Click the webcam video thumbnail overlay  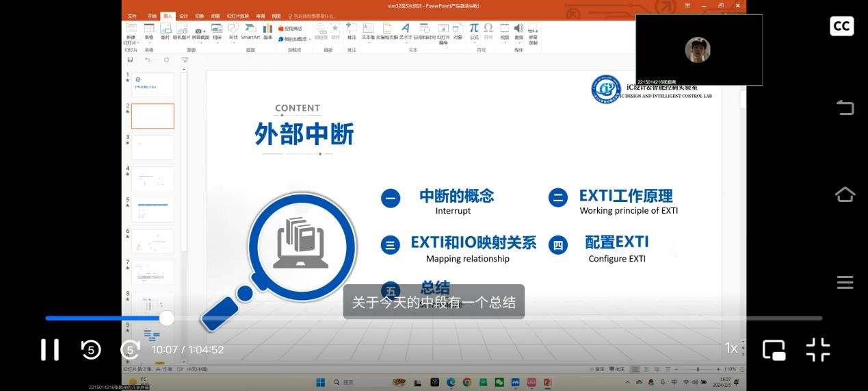coord(698,50)
